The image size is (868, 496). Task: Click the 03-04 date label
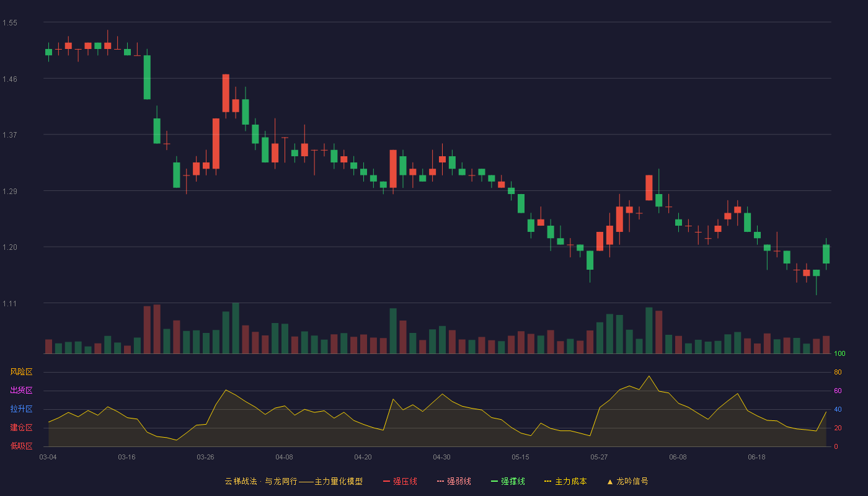point(48,457)
